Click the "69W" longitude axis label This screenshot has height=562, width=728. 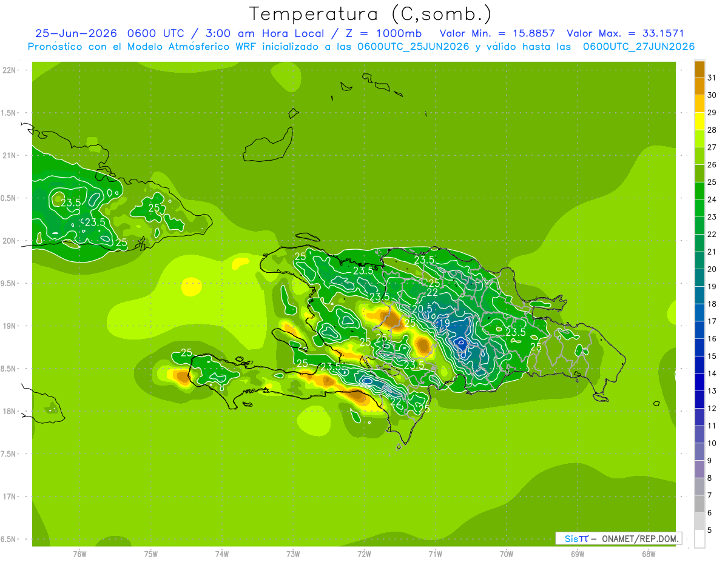(577, 554)
